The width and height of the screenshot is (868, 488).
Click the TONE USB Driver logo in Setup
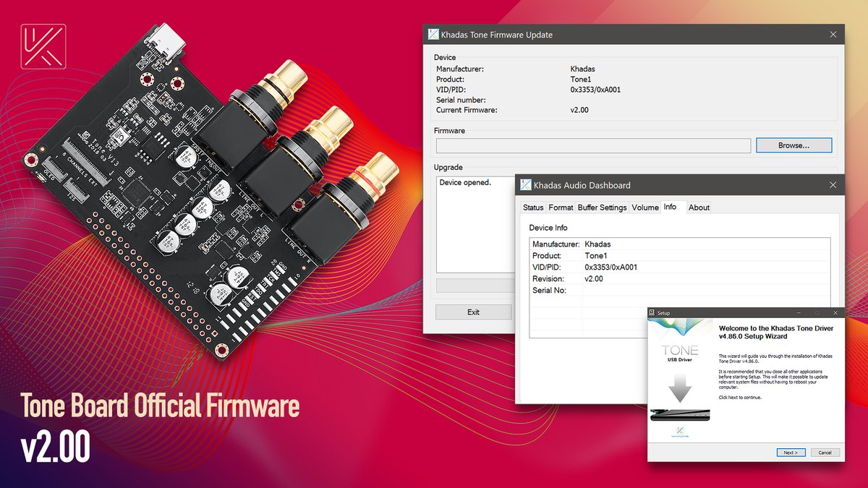point(679,353)
